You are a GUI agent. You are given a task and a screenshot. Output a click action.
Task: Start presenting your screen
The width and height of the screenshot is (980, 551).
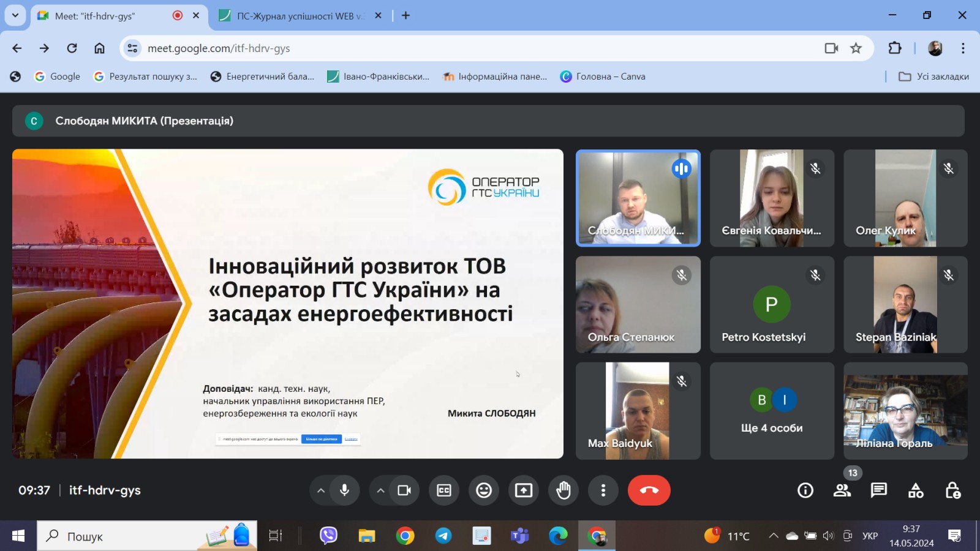pyautogui.click(x=524, y=490)
